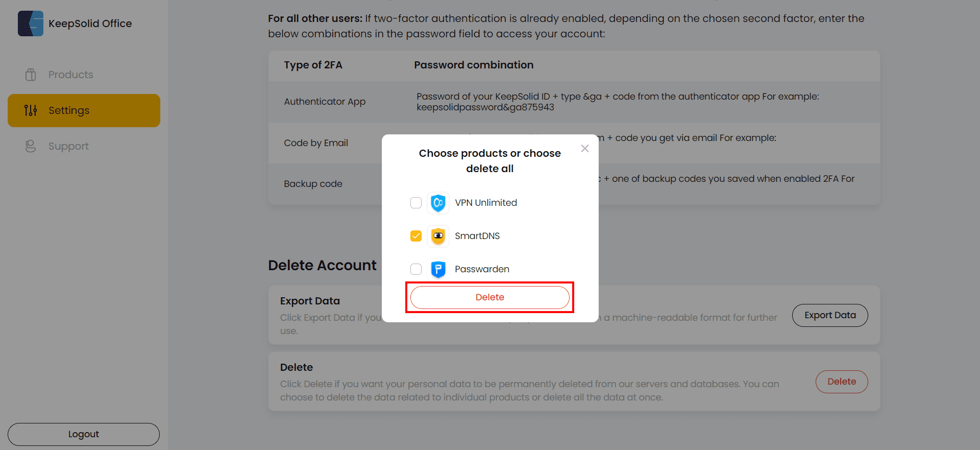
Task: Enable the VPN Unlimited checkbox
Action: 416,203
